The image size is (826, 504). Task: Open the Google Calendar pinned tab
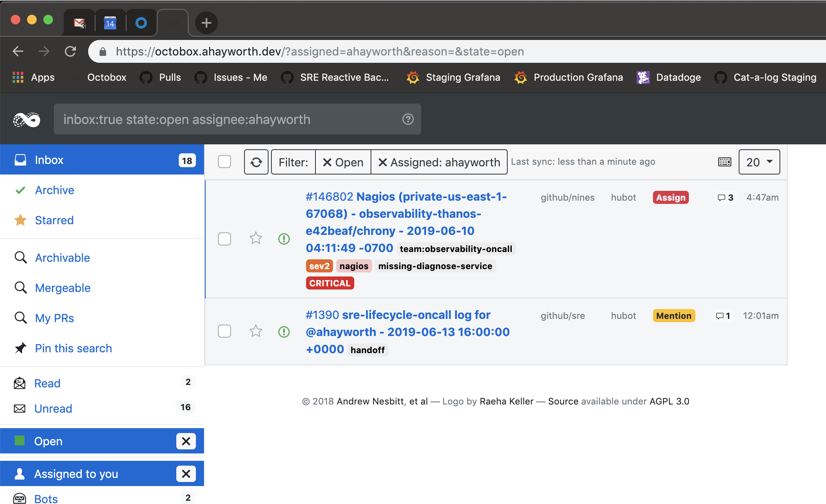(110, 23)
